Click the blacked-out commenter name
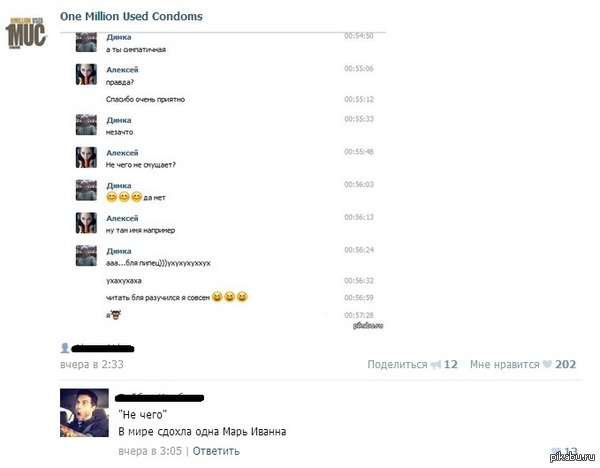The image size is (600, 468). [x=160, y=398]
